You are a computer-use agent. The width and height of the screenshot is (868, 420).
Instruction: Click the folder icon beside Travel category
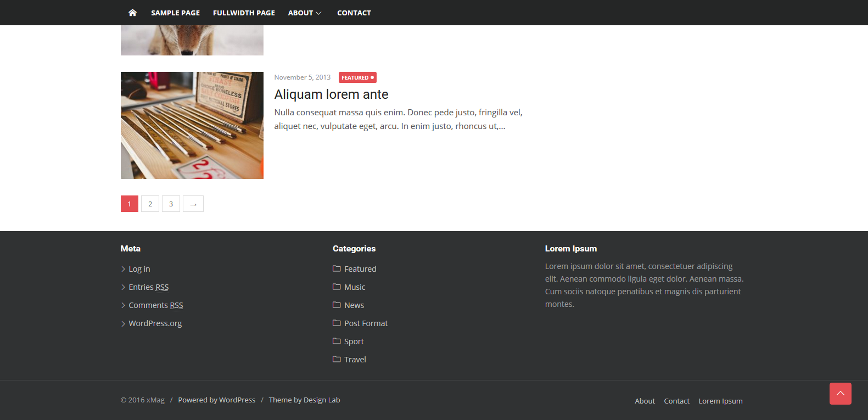point(337,360)
